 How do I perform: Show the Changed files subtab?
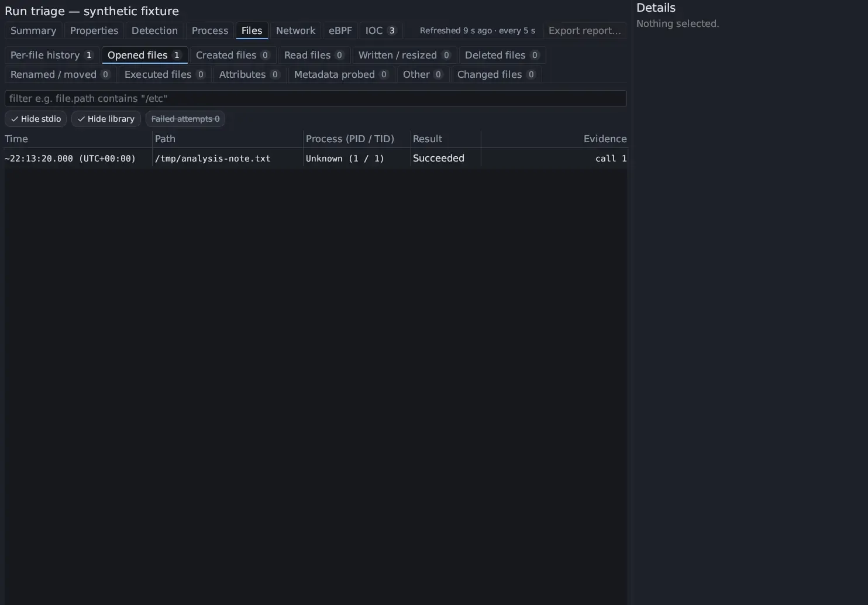click(x=497, y=75)
